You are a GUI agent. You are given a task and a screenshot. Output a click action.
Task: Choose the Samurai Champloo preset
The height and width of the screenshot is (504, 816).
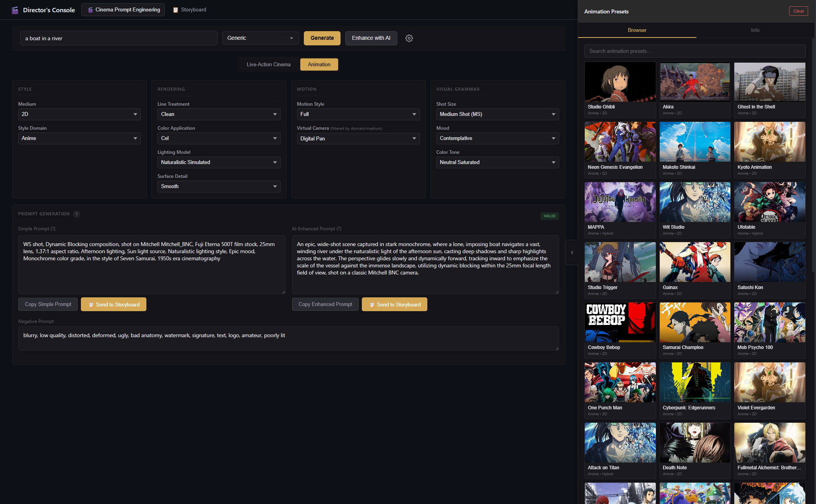[x=695, y=330]
